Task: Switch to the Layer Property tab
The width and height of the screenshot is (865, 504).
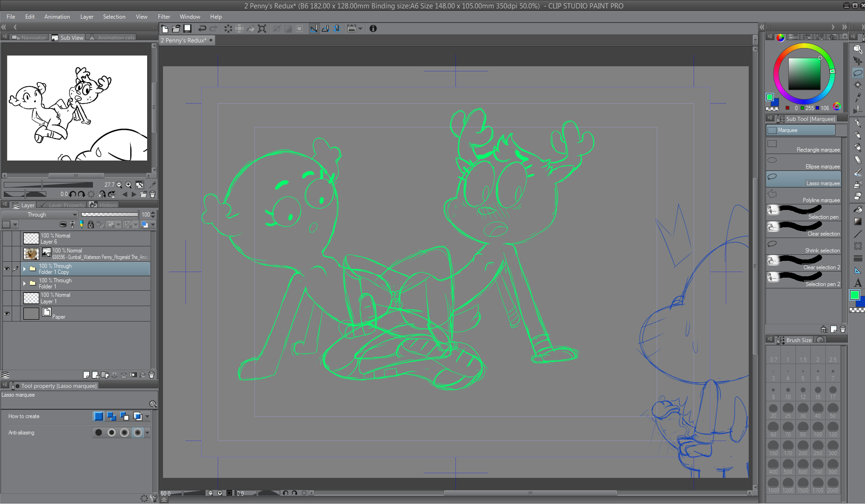Action: [63, 205]
